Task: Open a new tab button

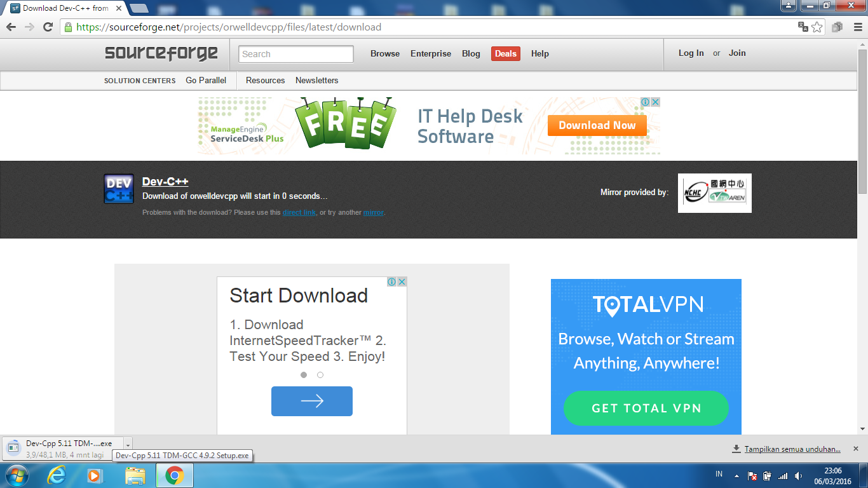Action: pos(139,8)
